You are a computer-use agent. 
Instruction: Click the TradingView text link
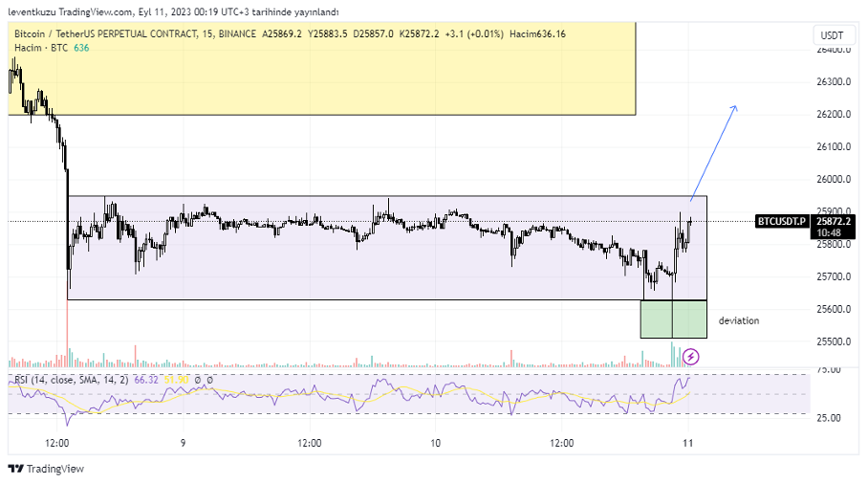pos(54,469)
